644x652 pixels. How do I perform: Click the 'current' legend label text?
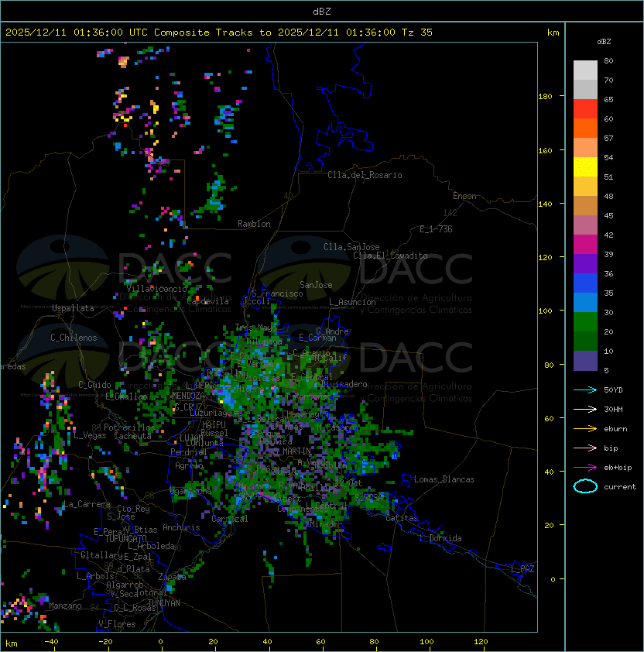(620, 487)
